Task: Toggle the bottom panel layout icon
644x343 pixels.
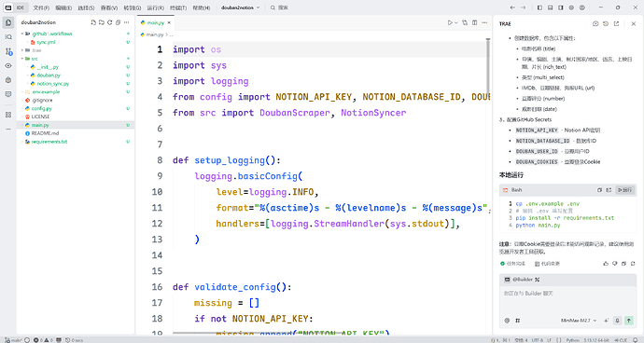Action: point(551,7)
